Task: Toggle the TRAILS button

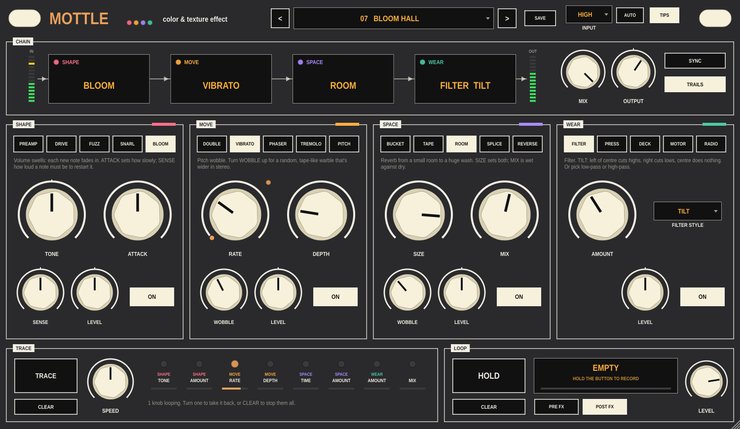Action: pyautogui.click(x=695, y=84)
